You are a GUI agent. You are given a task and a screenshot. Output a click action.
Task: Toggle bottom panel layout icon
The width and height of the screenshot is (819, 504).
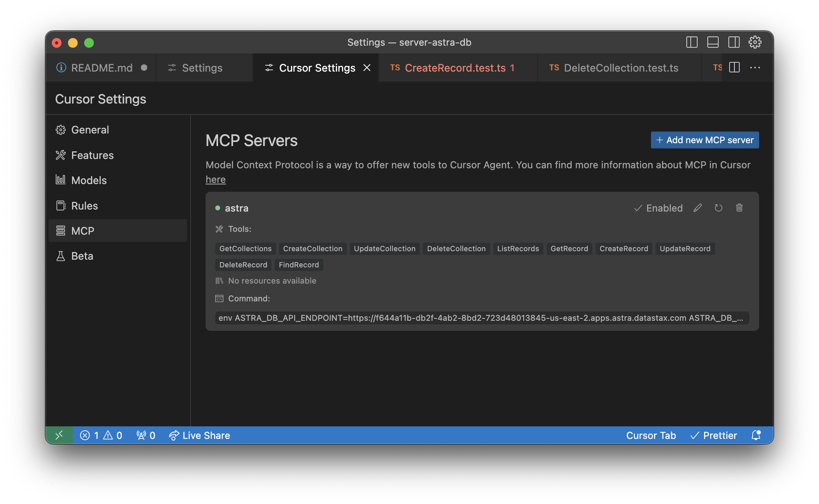[x=713, y=42]
